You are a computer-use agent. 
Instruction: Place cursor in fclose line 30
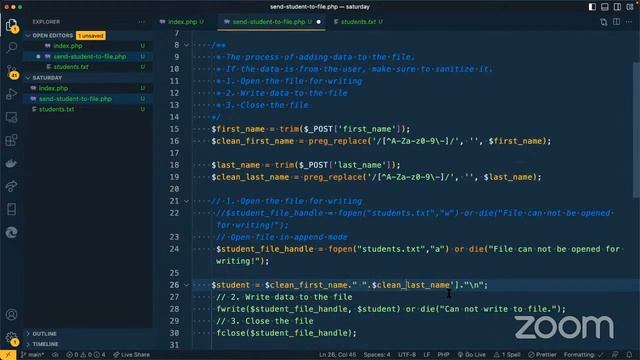[x=286, y=333]
